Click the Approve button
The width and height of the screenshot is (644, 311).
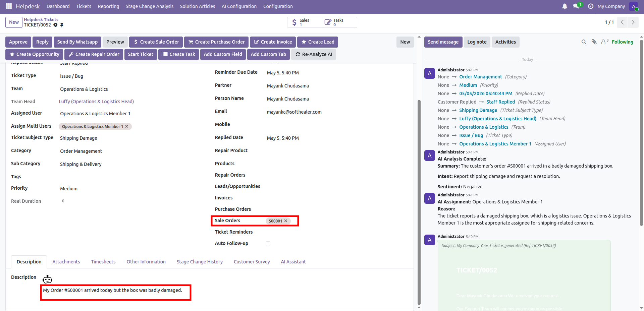[18, 42]
